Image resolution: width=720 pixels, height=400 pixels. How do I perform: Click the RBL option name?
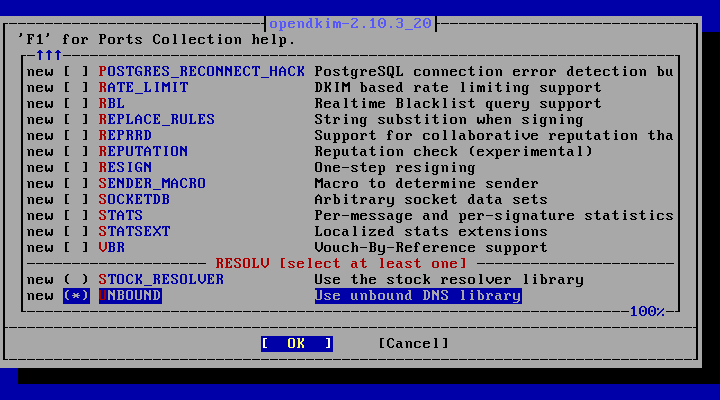[x=112, y=104]
